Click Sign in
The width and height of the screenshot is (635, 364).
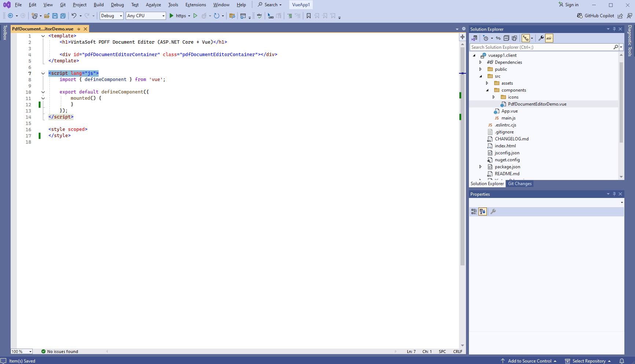point(568,5)
